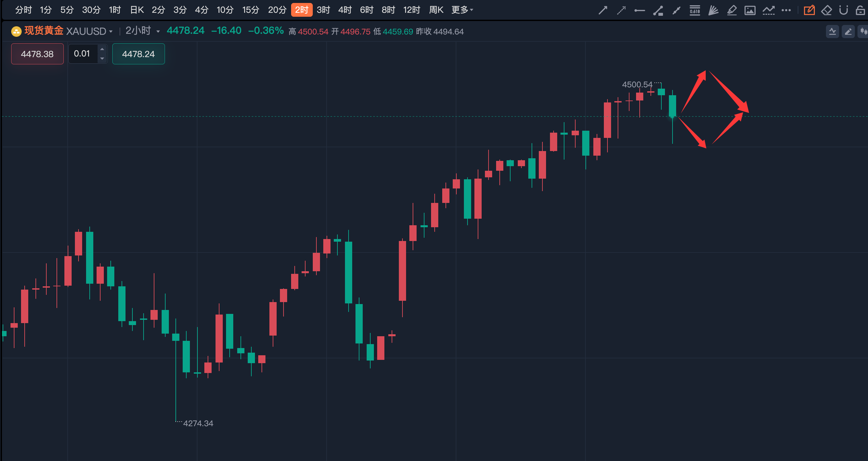Pick the highlighter marker tool
Image resolution: width=868 pixels, height=461 pixels.
(x=732, y=11)
